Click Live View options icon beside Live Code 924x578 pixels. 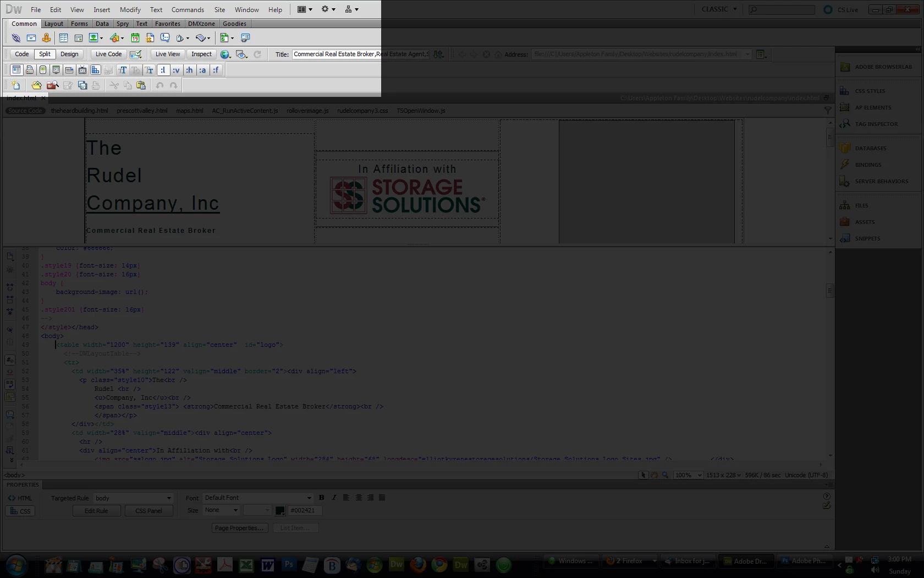click(x=136, y=54)
